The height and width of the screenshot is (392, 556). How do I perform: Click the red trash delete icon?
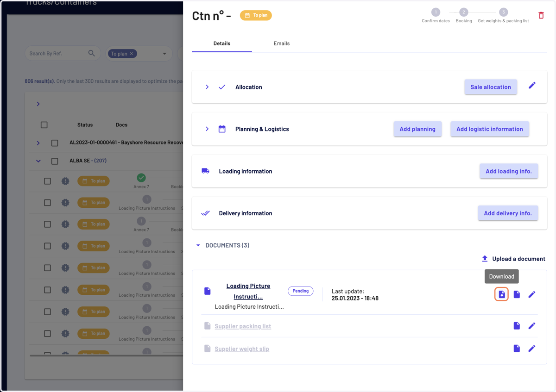pyautogui.click(x=541, y=16)
